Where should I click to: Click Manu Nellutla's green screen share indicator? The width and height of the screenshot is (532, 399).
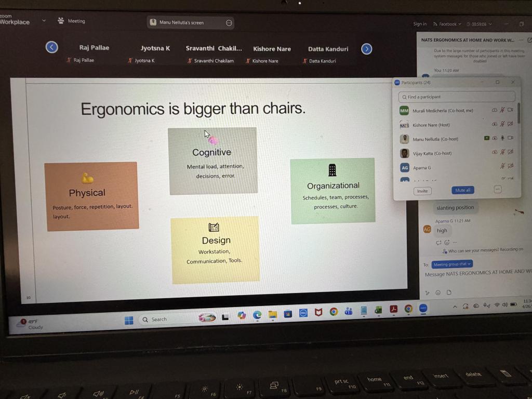coord(486,138)
